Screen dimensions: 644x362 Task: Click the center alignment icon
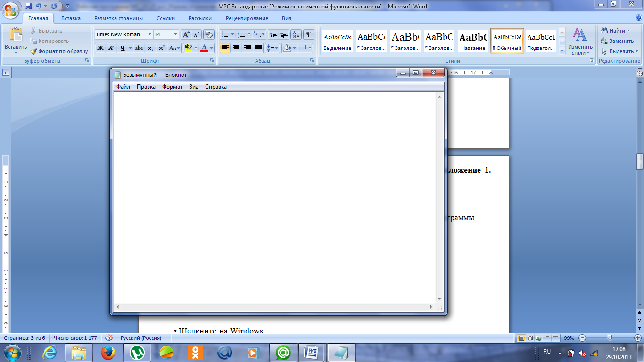[236, 48]
